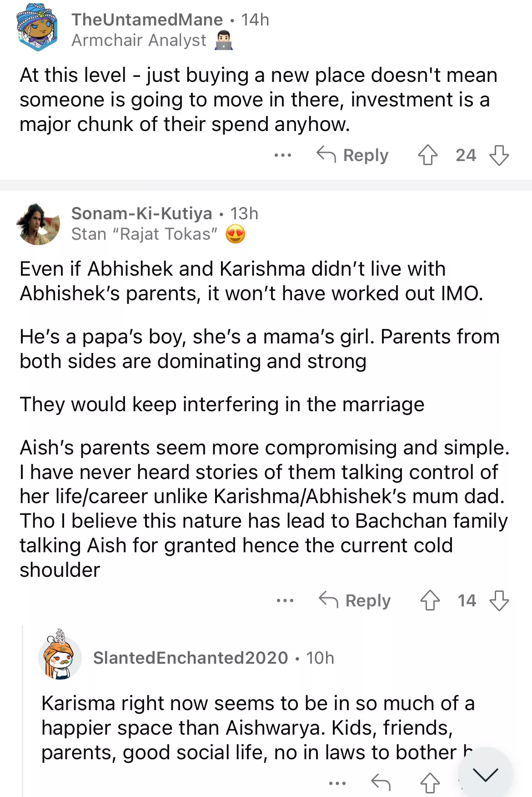Image resolution: width=532 pixels, height=797 pixels.
Task: Downvote TheUntamedMane's comment
Action: click(x=499, y=155)
